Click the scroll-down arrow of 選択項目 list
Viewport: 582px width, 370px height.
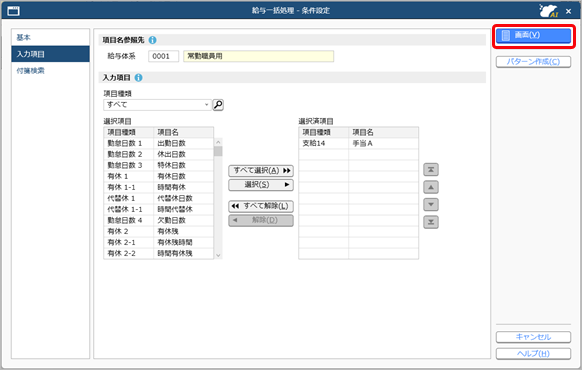pyautogui.click(x=218, y=255)
